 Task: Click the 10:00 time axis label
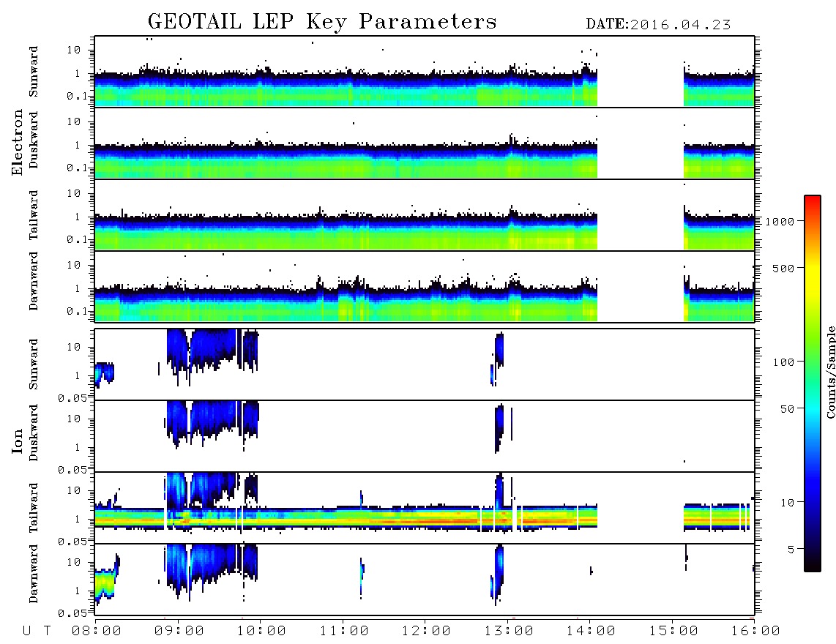click(x=261, y=632)
